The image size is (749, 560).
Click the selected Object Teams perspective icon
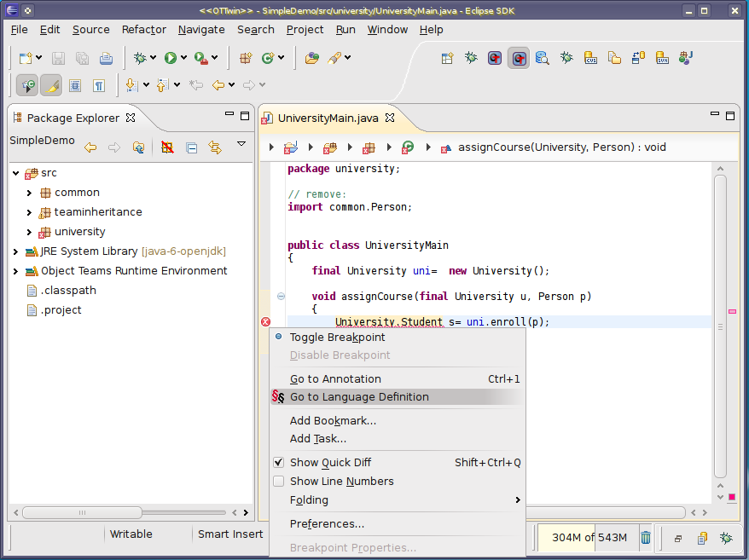point(519,58)
